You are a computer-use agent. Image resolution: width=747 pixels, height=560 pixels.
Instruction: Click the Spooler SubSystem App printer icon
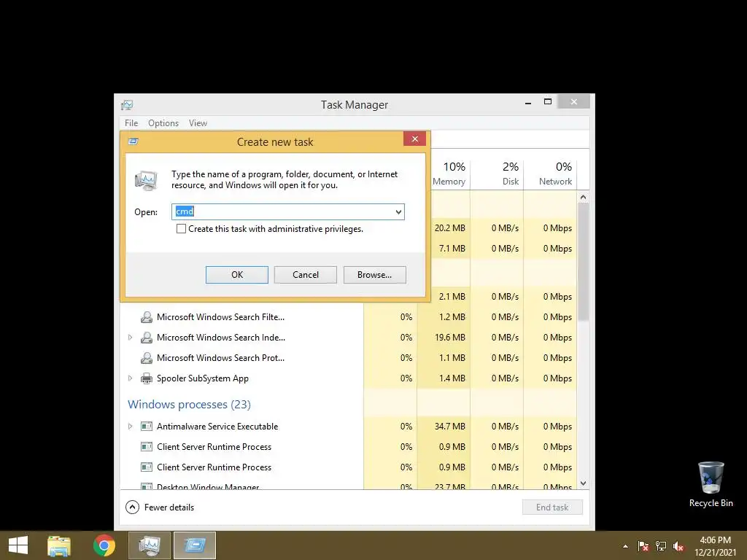pos(146,378)
